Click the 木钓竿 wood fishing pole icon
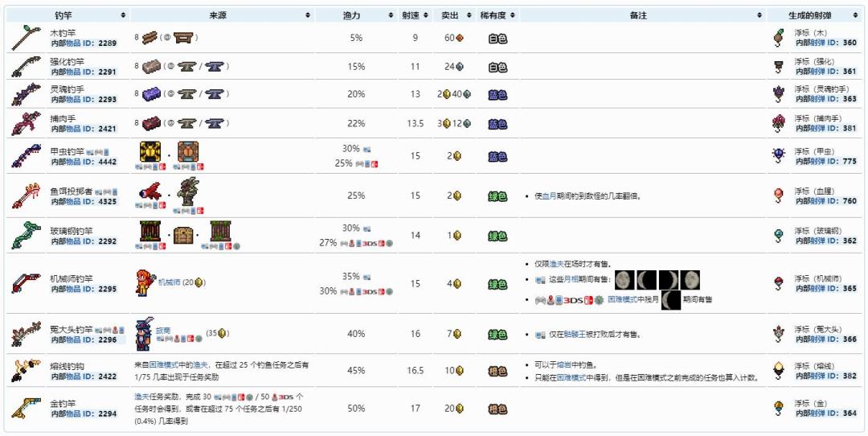The image size is (868, 436). 26,38
